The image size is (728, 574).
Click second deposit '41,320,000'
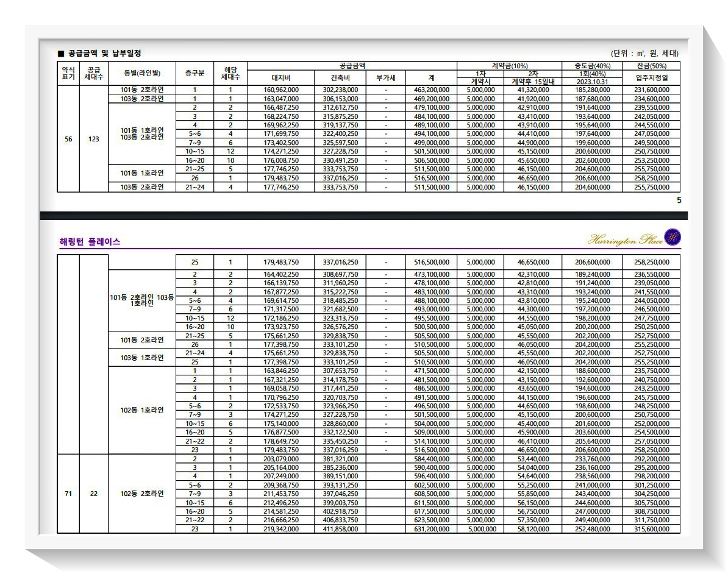click(x=533, y=90)
